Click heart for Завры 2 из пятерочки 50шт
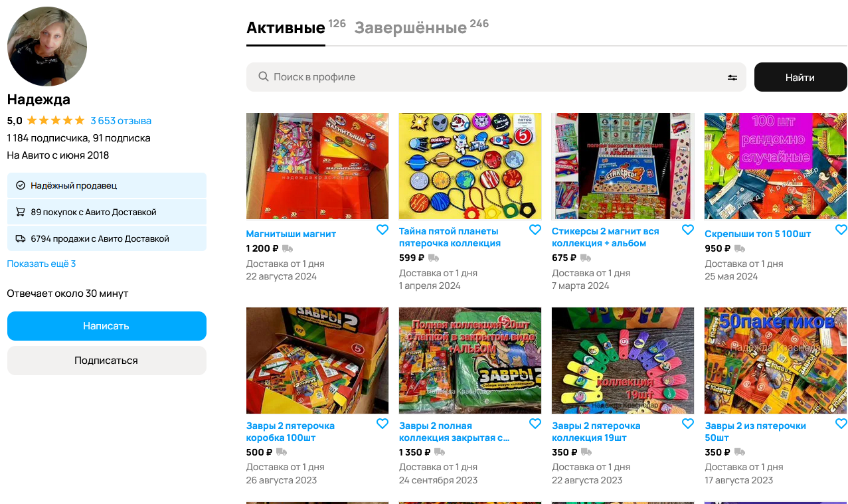 click(841, 424)
